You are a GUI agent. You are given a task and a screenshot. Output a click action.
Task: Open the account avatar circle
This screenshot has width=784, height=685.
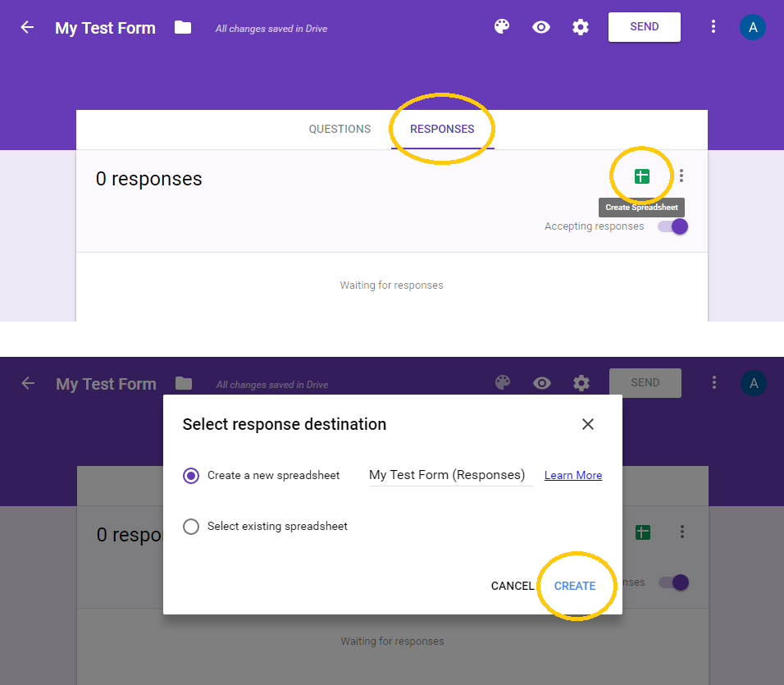coord(753,27)
